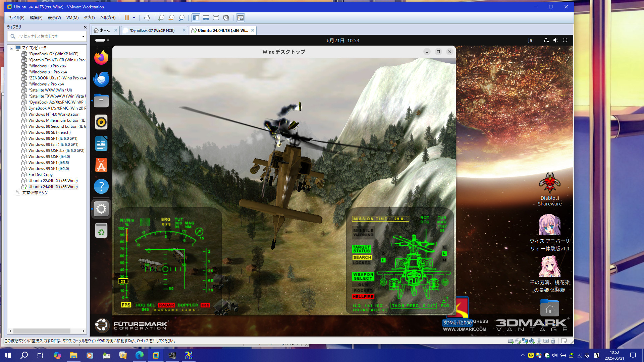Image resolution: width=644 pixels, height=362 pixels.
Task: Open LibreOffice Writer from the Ubuntu dock
Action: coord(101,143)
